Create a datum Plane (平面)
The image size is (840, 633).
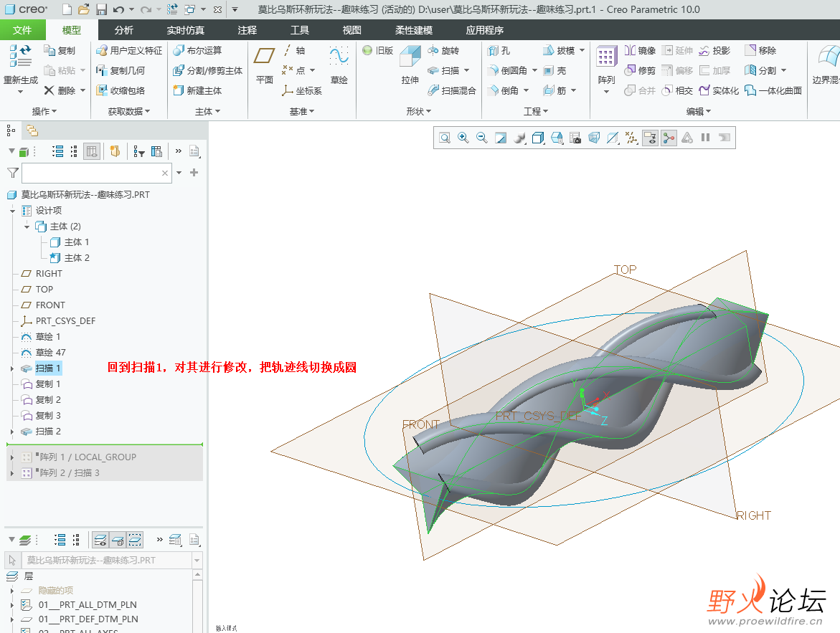click(x=264, y=65)
